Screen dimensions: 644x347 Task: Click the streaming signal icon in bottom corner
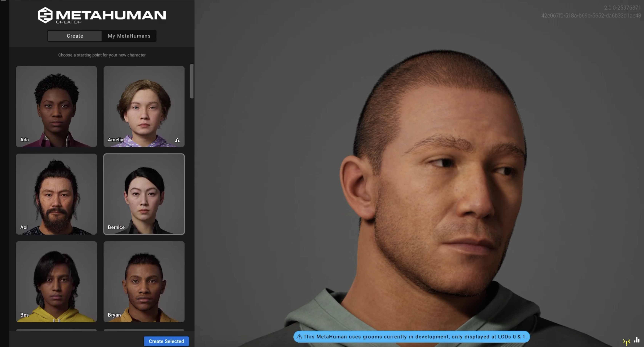(626, 342)
